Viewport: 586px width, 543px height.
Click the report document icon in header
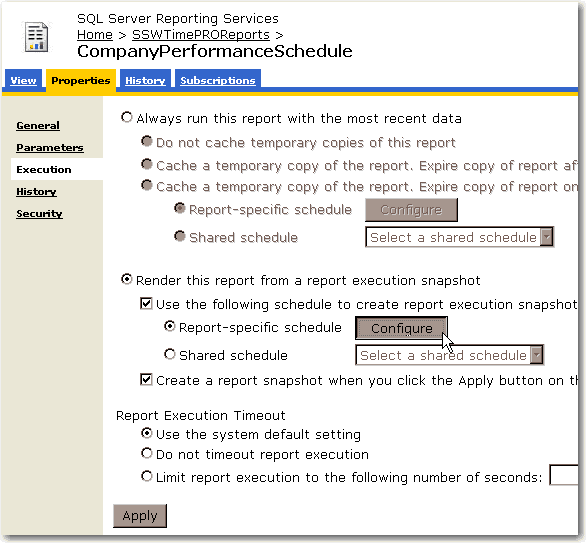(x=36, y=37)
